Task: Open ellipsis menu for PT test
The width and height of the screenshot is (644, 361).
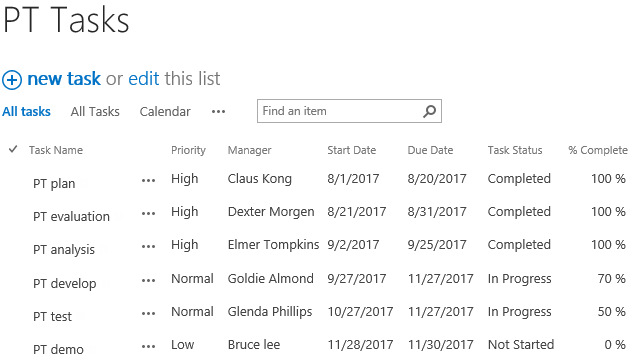Action: tap(148, 314)
